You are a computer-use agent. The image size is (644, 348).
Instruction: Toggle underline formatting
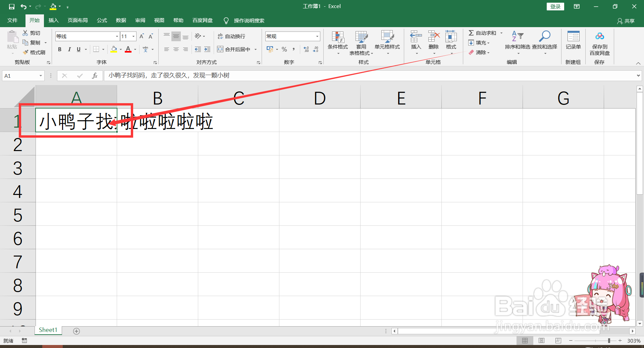pyautogui.click(x=78, y=49)
